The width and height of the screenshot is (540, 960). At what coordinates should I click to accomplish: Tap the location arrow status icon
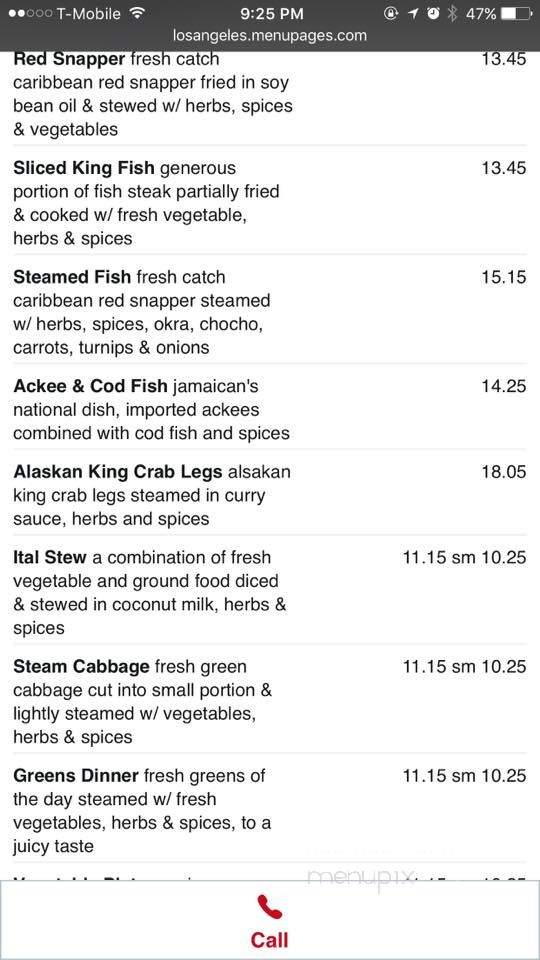coord(413,13)
